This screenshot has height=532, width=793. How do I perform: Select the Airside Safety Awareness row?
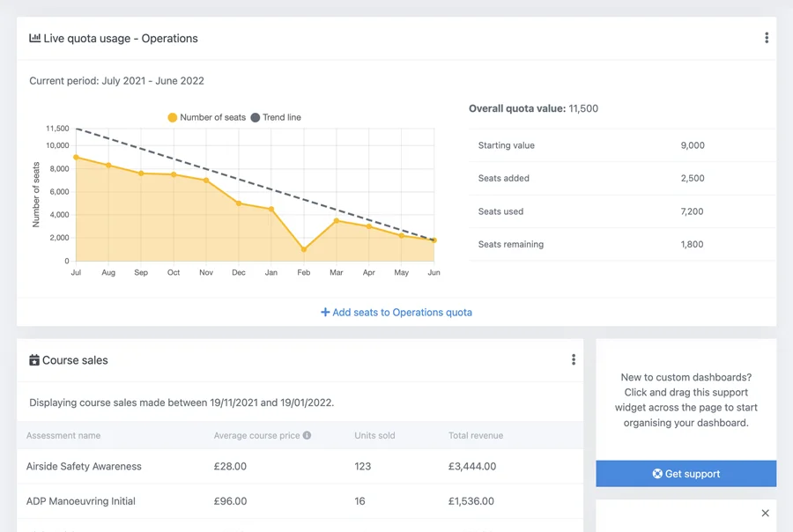(84, 466)
